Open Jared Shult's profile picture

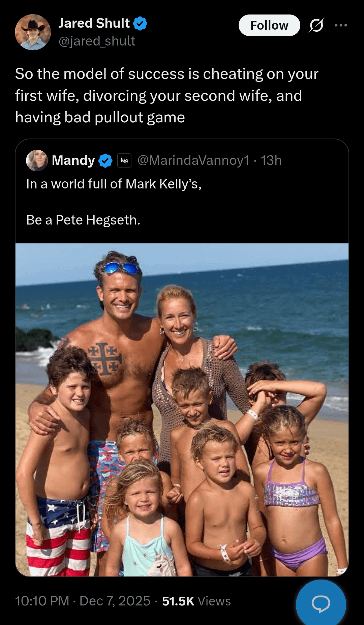click(x=33, y=32)
